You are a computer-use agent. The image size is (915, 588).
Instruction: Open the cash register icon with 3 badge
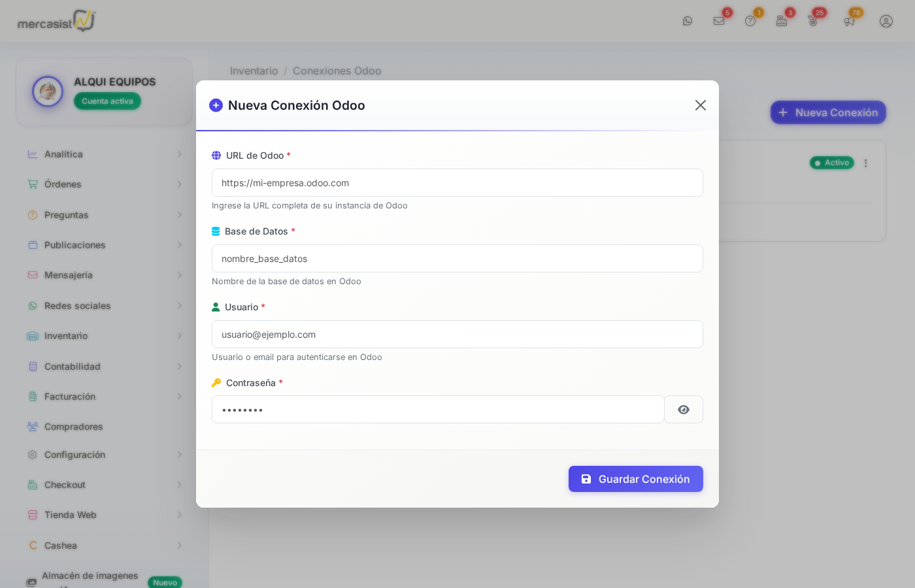click(782, 21)
